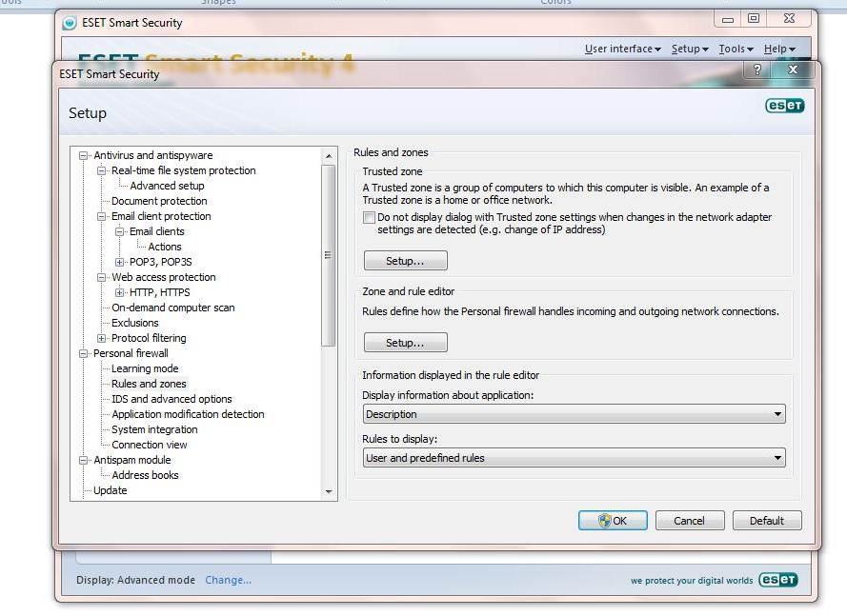
Task: Collapse the Antivirus and antispyware node
Action: (x=83, y=155)
